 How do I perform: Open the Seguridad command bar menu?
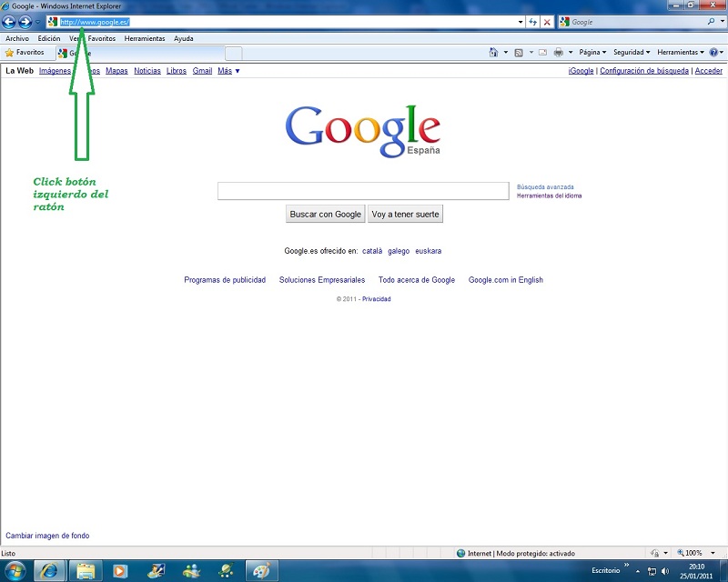click(632, 53)
